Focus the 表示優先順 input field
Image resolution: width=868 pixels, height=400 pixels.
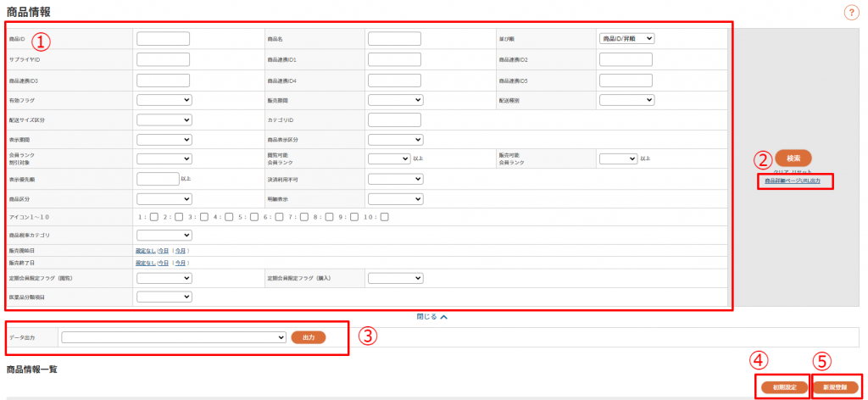pos(158,179)
